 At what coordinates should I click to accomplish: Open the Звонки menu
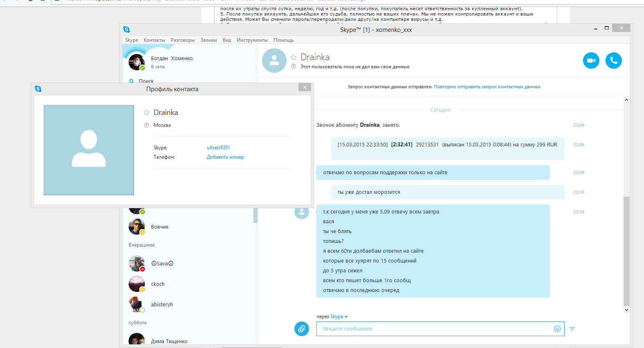tap(209, 40)
